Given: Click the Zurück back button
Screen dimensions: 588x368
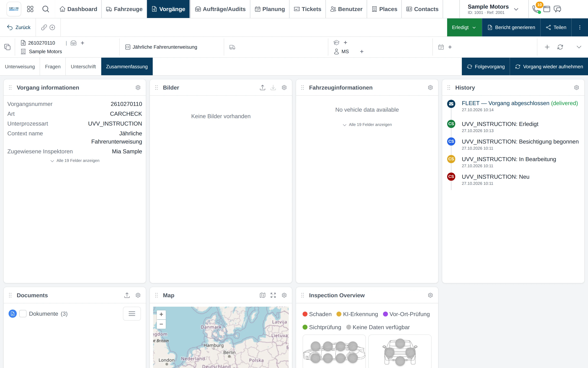Looking at the screenshot, I should (18, 27).
